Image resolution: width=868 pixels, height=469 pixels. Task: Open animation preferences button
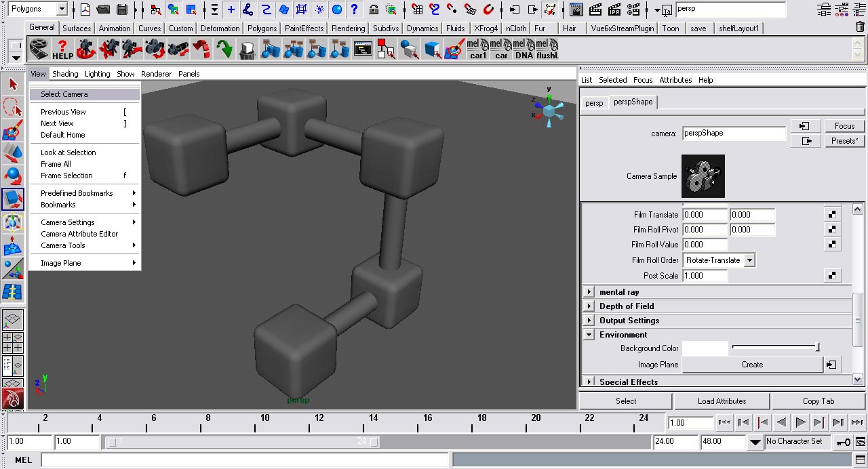[860, 442]
